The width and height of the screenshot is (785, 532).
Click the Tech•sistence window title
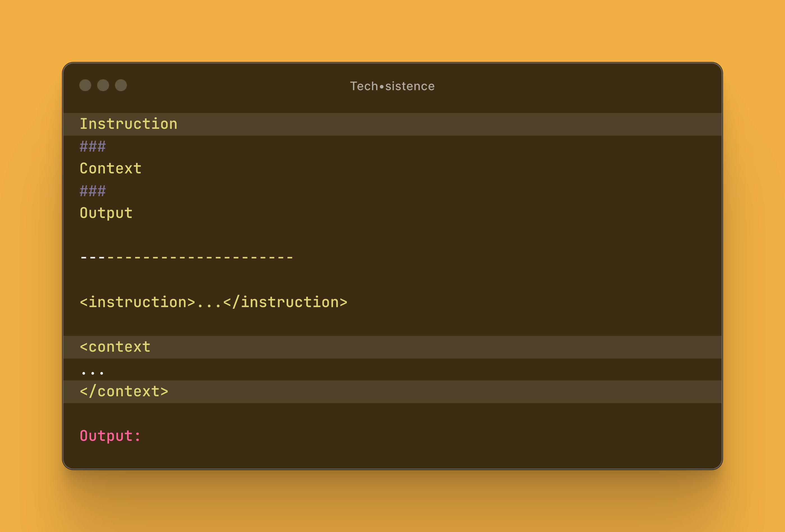coord(392,86)
